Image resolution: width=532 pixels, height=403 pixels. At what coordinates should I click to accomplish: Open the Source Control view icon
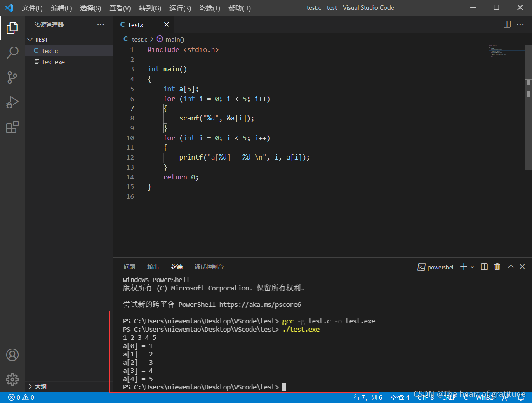point(12,78)
